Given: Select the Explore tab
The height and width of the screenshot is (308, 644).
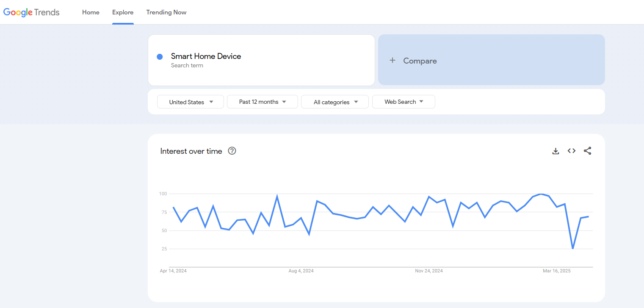Looking at the screenshot, I should tap(123, 12).
